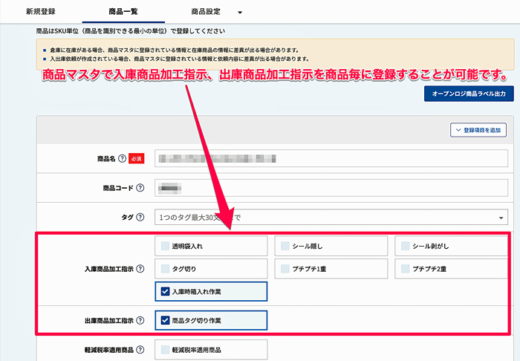520x361 pixels.
Task: Switch to the 商品一覧 tab
Action: click(x=123, y=12)
